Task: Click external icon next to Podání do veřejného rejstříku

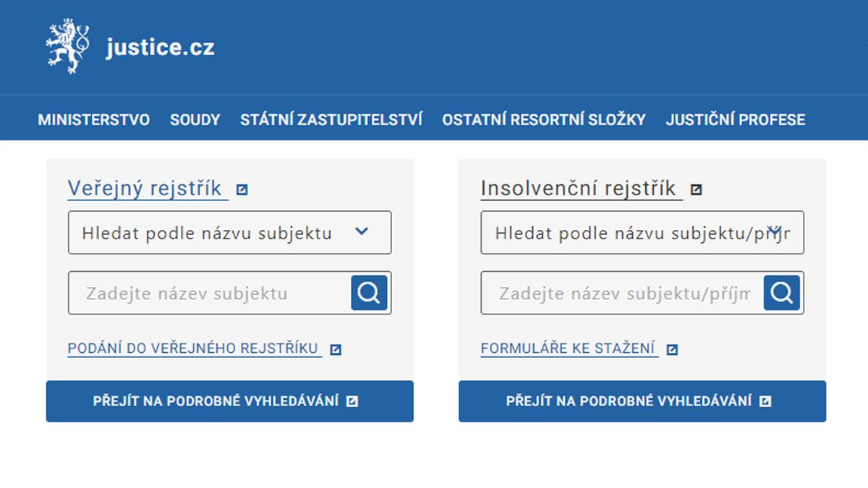Action: [336, 350]
